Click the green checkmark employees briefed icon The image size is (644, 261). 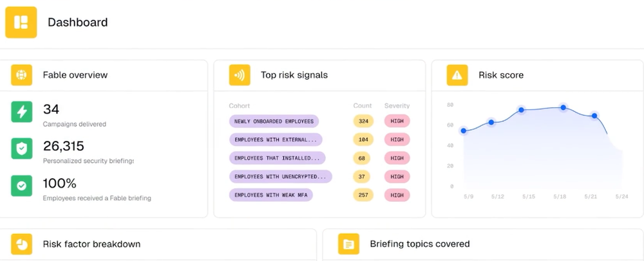[22, 186]
